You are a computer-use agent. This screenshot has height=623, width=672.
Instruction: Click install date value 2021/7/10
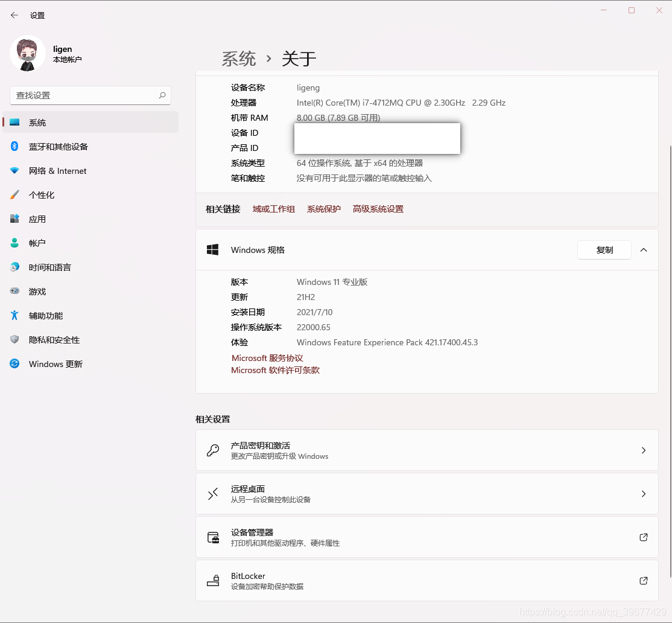pos(314,312)
